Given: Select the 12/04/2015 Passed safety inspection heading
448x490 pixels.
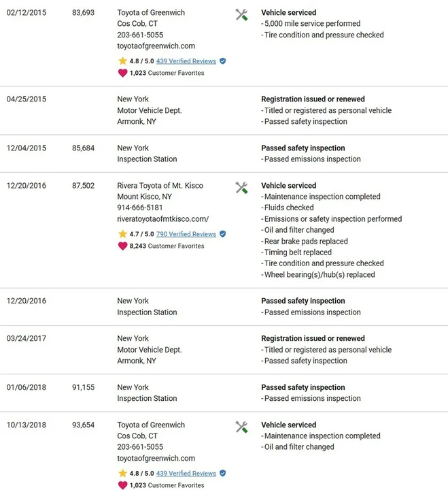Looking at the screenshot, I should click(x=303, y=148).
